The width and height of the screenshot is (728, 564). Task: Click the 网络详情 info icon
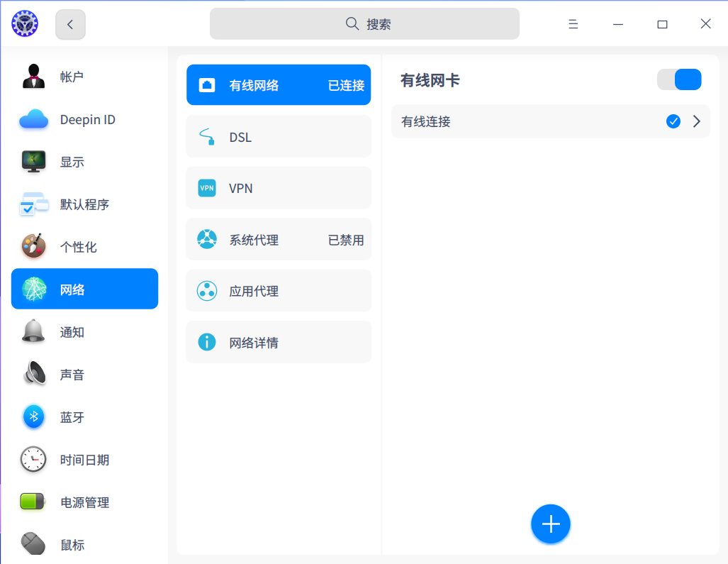[x=206, y=342]
